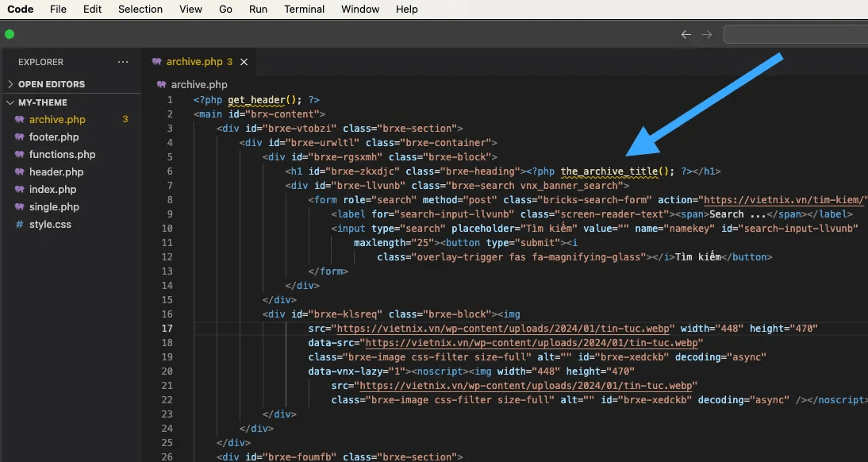Click the PHP icon beside index.php
Screen dimensions: 868x462
19,190
